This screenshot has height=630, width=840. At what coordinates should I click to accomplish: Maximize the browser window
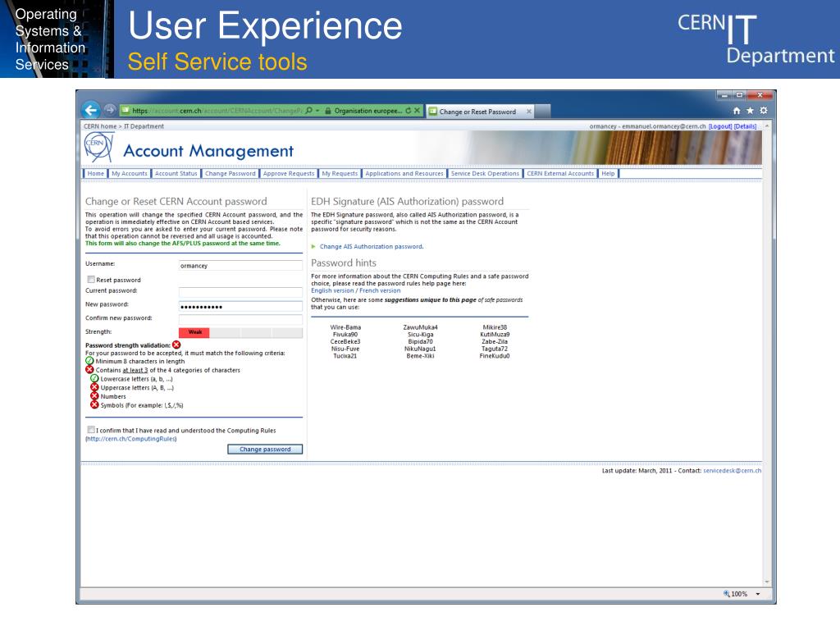click(x=740, y=95)
